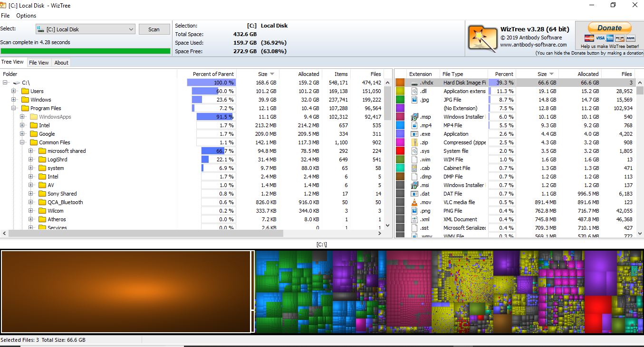This screenshot has width=644, height=347.
Task: Click the C:\ drive icon in tree
Action: (17, 83)
